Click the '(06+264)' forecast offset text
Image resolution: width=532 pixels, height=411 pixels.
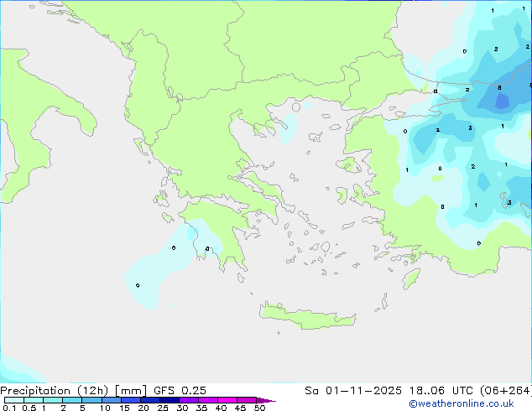[x=505, y=391]
